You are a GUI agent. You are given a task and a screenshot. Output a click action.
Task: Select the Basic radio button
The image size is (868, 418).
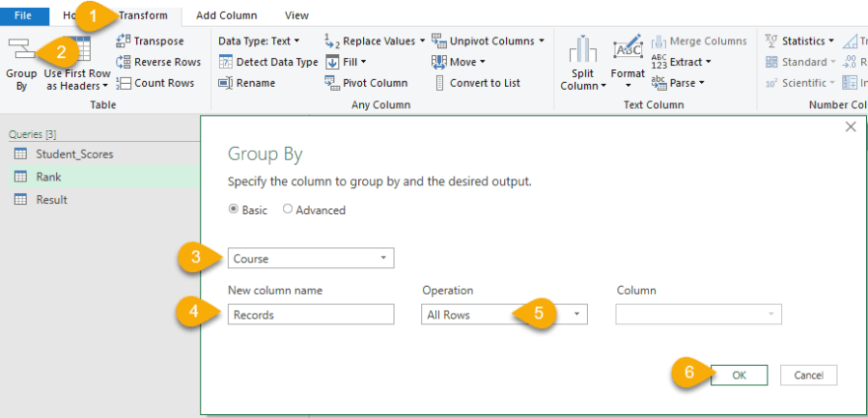tap(233, 209)
